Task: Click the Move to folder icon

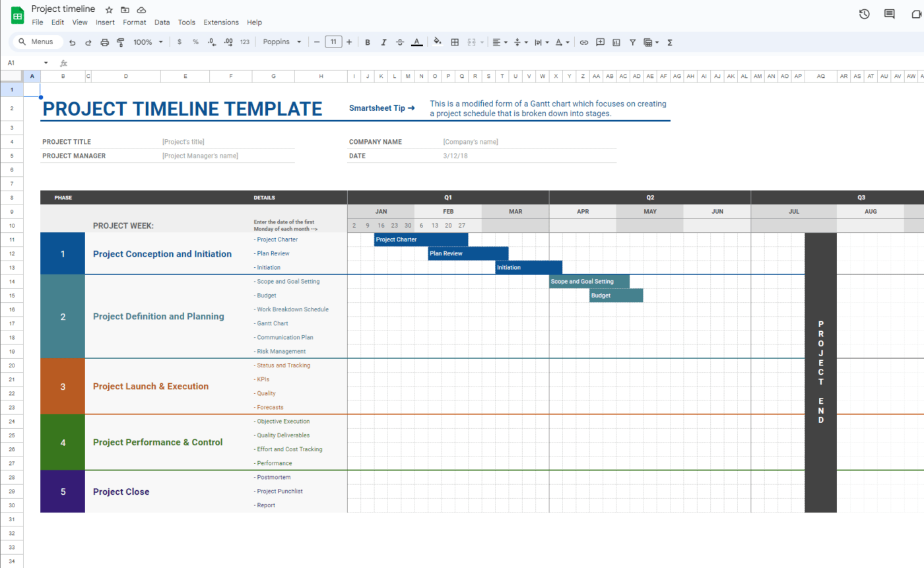Action: (125, 10)
